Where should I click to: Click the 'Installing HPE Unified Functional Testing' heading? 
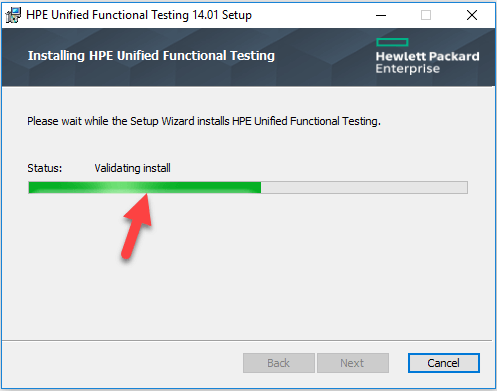(x=151, y=56)
